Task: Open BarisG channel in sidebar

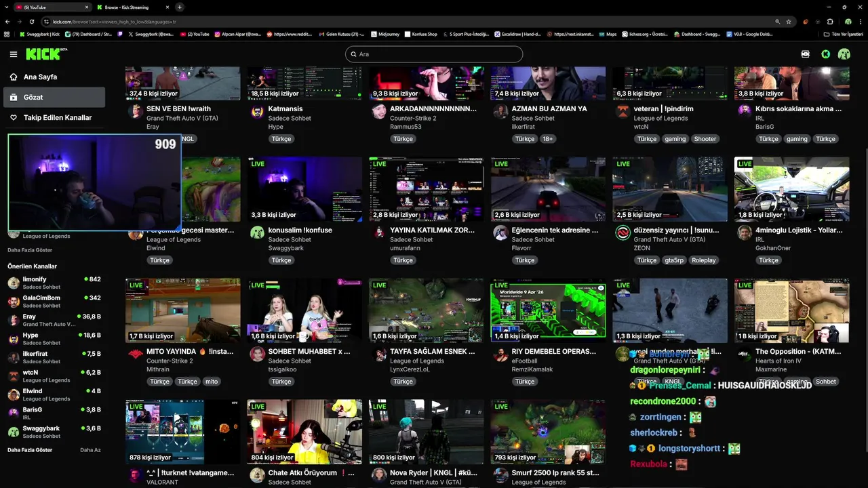Action: coord(54,413)
